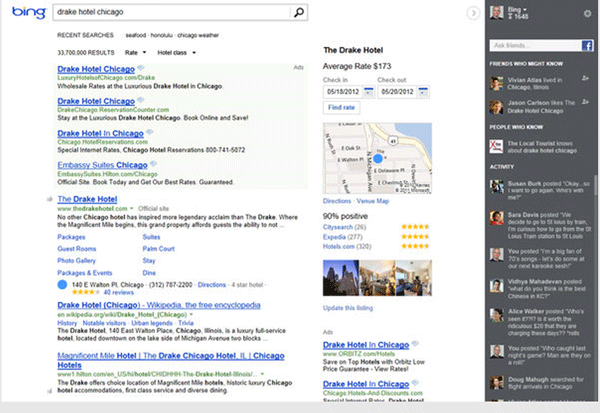This screenshot has width=600, height=413.
Task: Click the Drake Hotel map thumbnail
Action: pyautogui.click(x=377, y=158)
